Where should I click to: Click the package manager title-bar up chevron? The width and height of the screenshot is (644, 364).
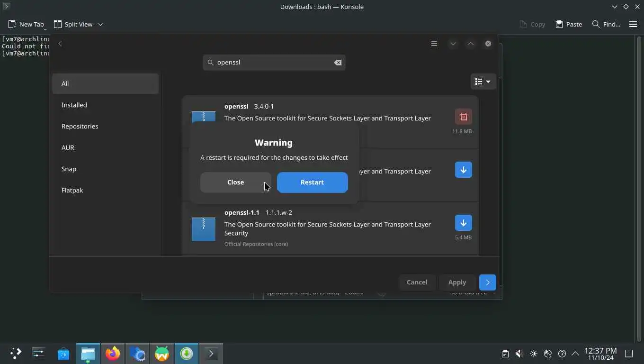click(x=471, y=44)
